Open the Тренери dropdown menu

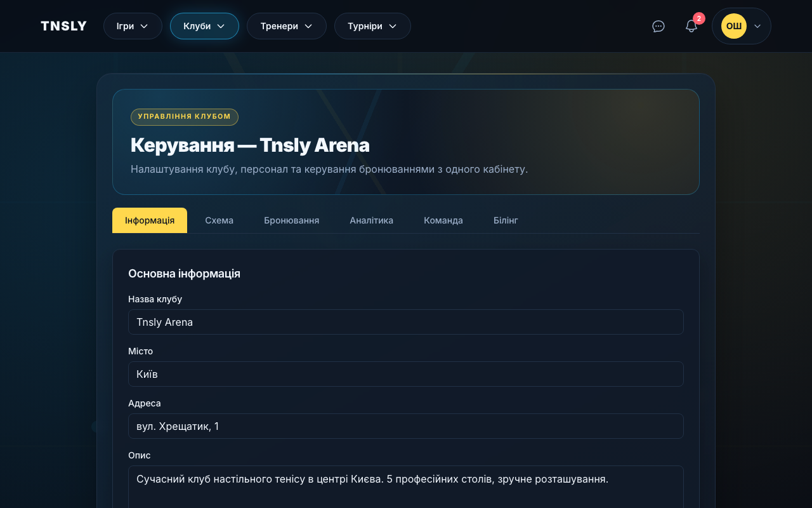pyautogui.click(x=286, y=26)
